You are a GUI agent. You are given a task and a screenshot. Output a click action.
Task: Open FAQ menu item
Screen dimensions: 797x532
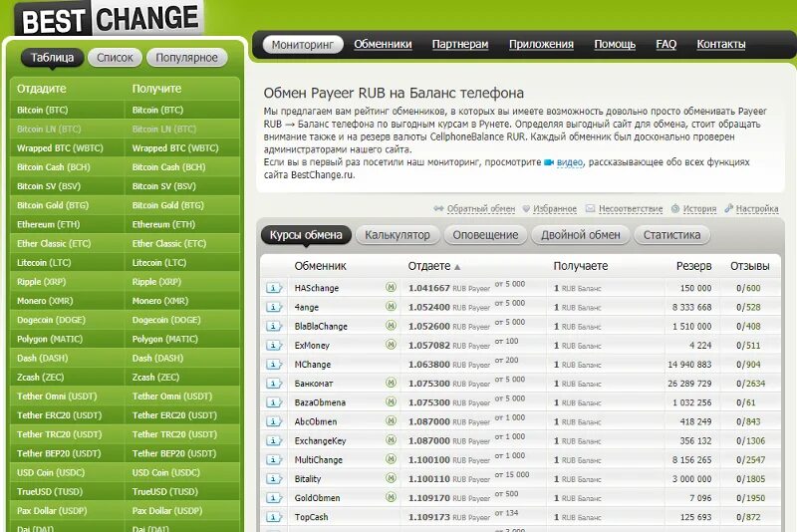click(x=666, y=44)
